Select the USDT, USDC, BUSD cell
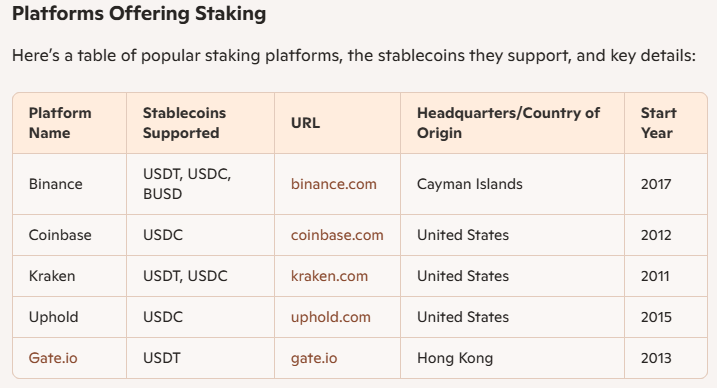This screenshot has width=717, height=388. (x=200, y=184)
